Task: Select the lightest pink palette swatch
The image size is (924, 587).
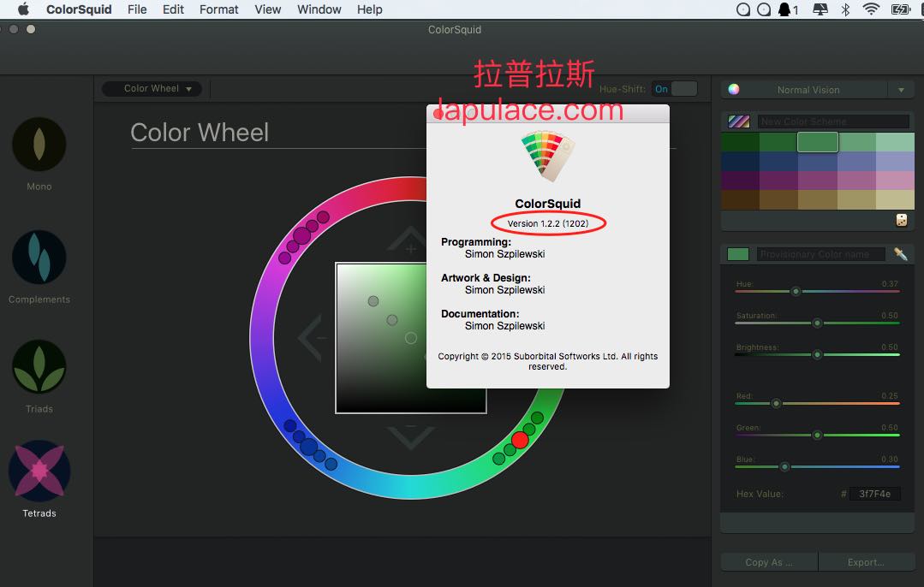Action: (895, 181)
